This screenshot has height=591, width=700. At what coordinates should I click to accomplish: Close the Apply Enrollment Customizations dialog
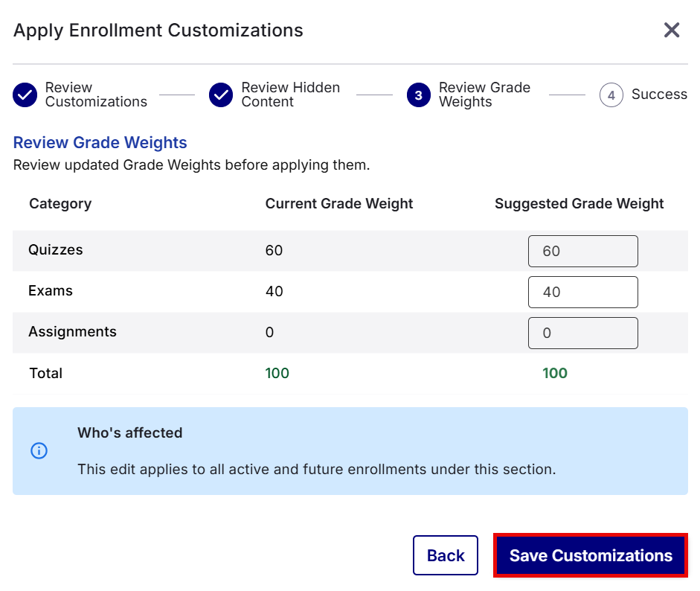click(x=672, y=30)
